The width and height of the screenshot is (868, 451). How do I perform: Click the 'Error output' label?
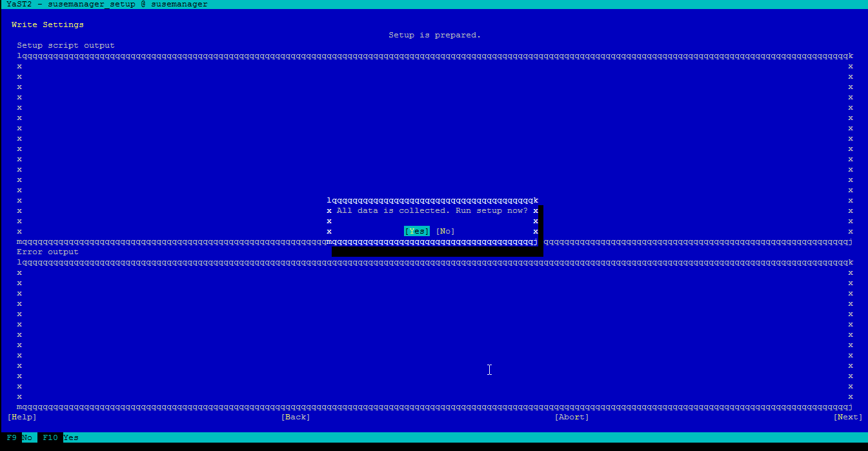click(48, 252)
